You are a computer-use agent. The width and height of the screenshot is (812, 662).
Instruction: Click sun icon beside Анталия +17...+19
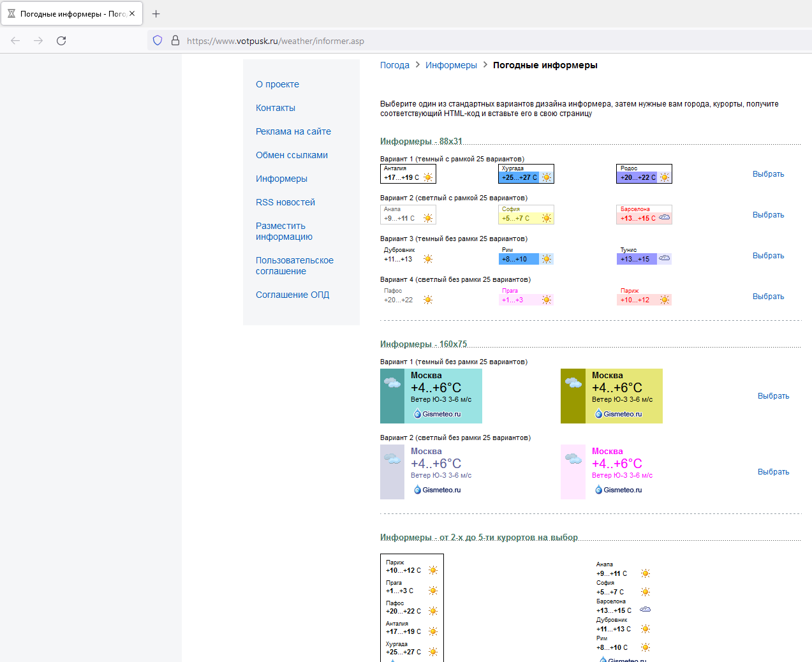(428, 177)
